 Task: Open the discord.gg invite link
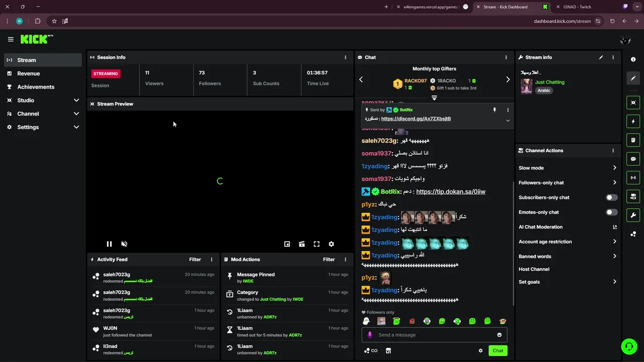click(416, 119)
